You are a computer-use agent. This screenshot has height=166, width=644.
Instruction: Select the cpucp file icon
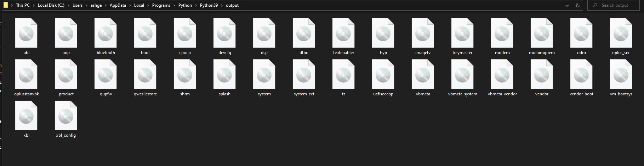click(x=185, y=33)
